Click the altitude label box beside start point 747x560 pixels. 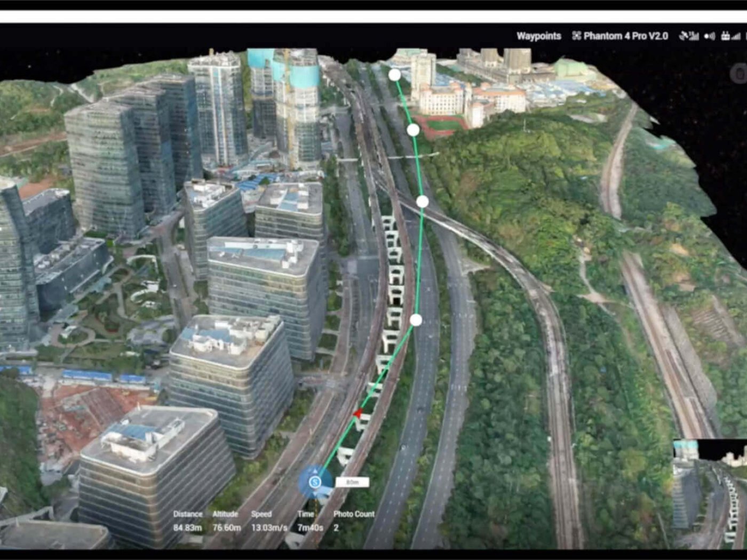352,482
